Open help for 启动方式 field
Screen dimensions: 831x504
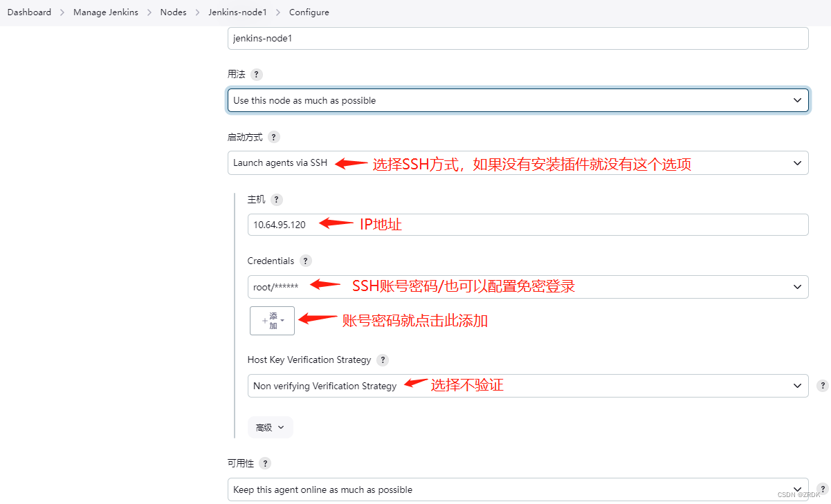[x=274, y=137]
